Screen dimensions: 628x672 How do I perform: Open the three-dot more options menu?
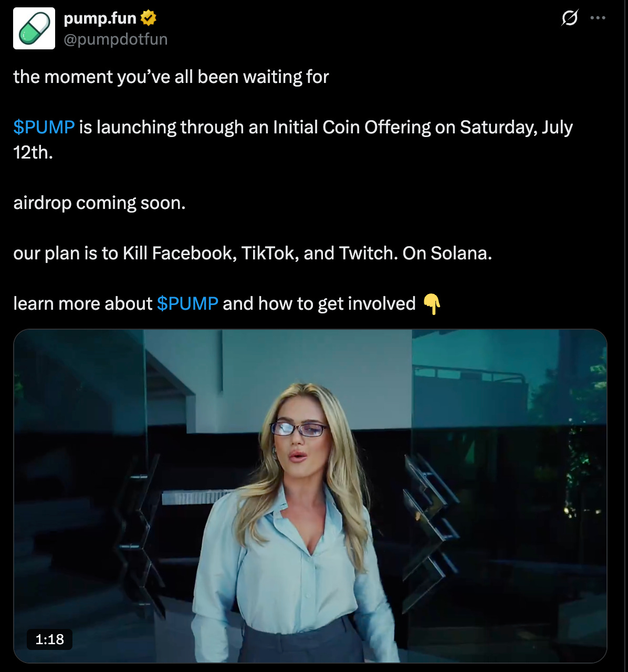pyautogui.click(x=598, y=18)
